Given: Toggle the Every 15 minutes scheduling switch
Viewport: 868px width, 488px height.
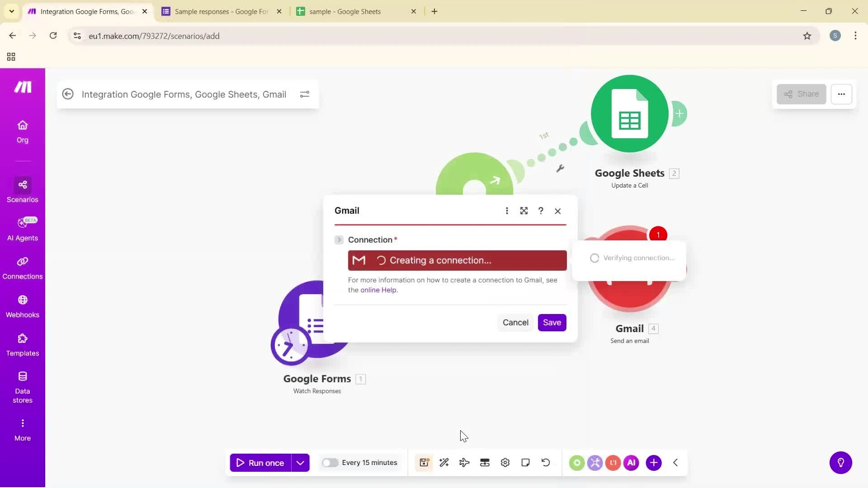Looking at the screenshot, I should [x=330, y=462].
